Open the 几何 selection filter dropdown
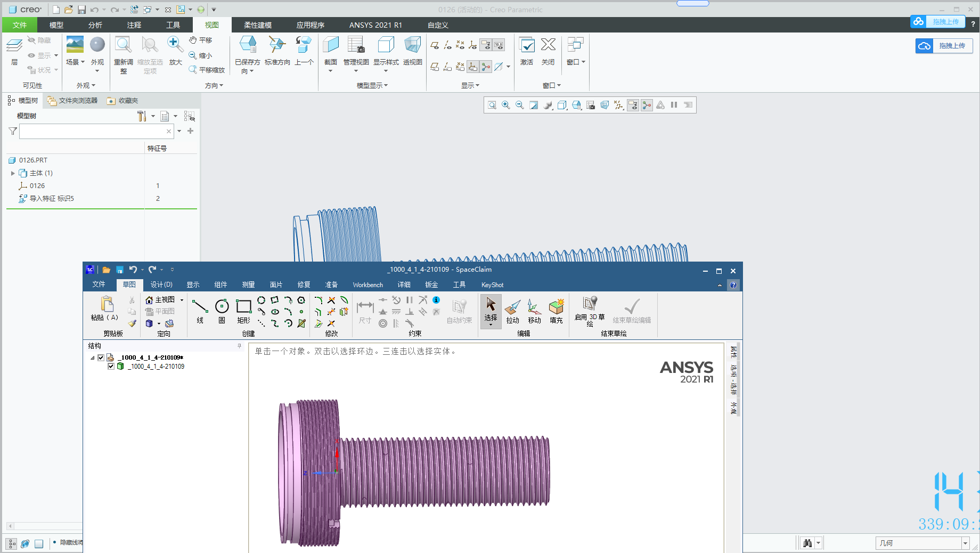The image size is (980, 553). (x=965, y=543)
